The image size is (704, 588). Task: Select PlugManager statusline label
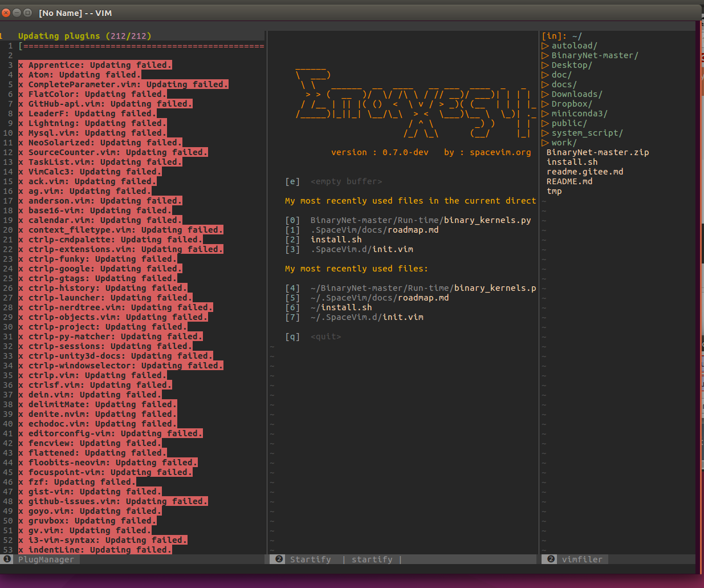46,559
